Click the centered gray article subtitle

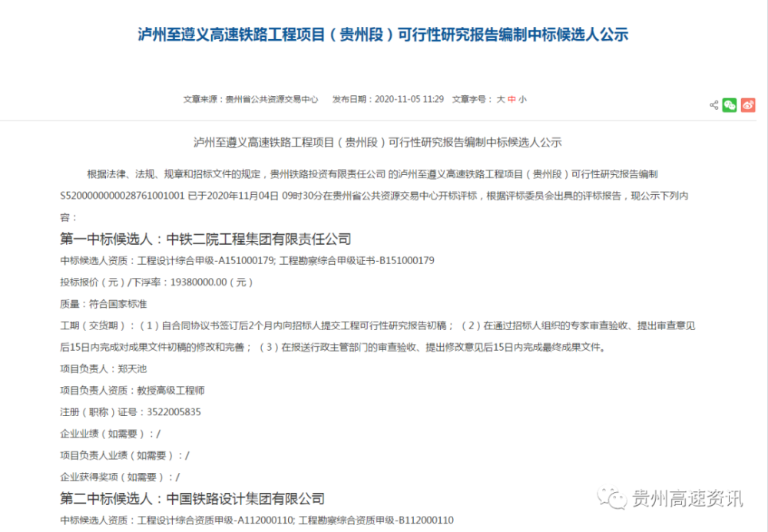[378, 143]
